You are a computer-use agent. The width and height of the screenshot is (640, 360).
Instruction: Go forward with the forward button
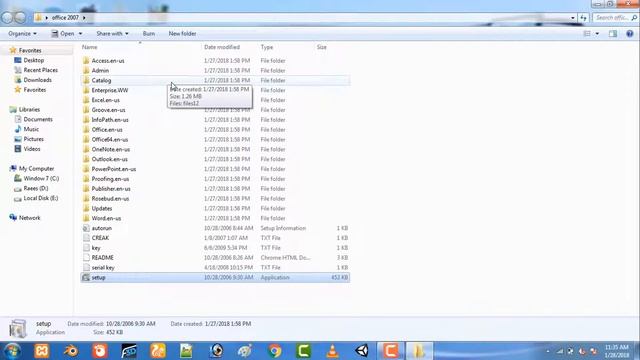coord(20,18)
